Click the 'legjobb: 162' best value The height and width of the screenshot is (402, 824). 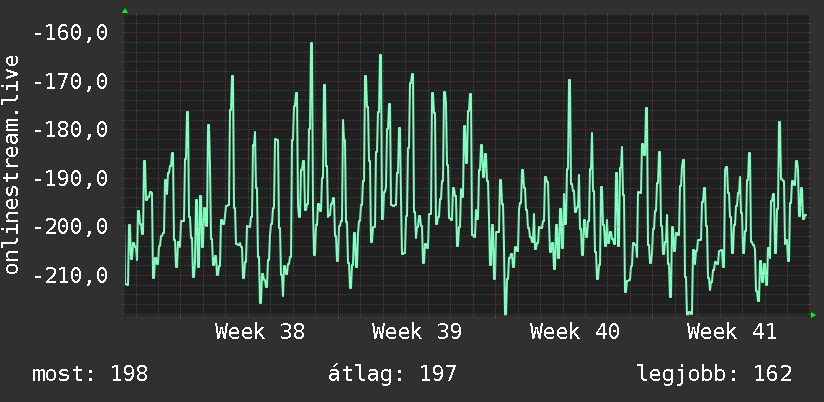714,374
